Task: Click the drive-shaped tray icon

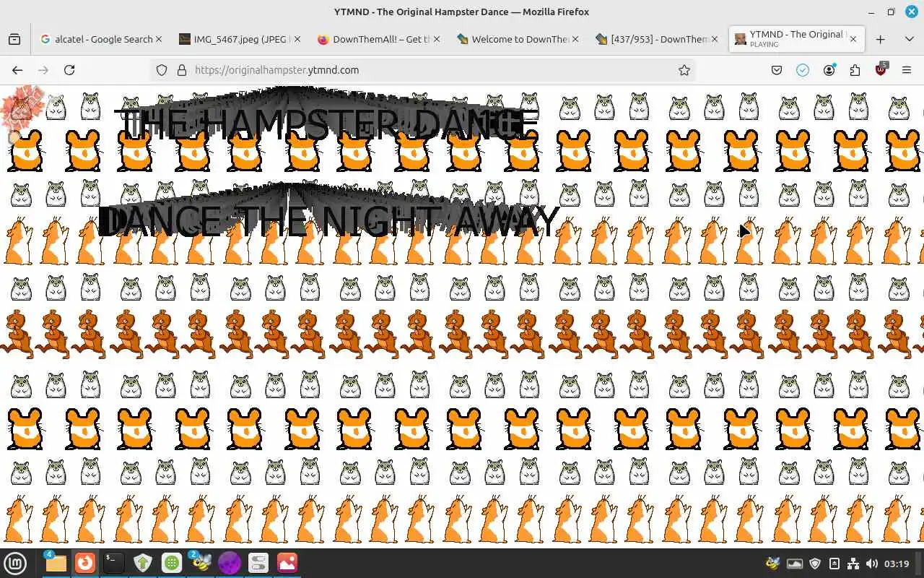Action: [x=795, y=564]
